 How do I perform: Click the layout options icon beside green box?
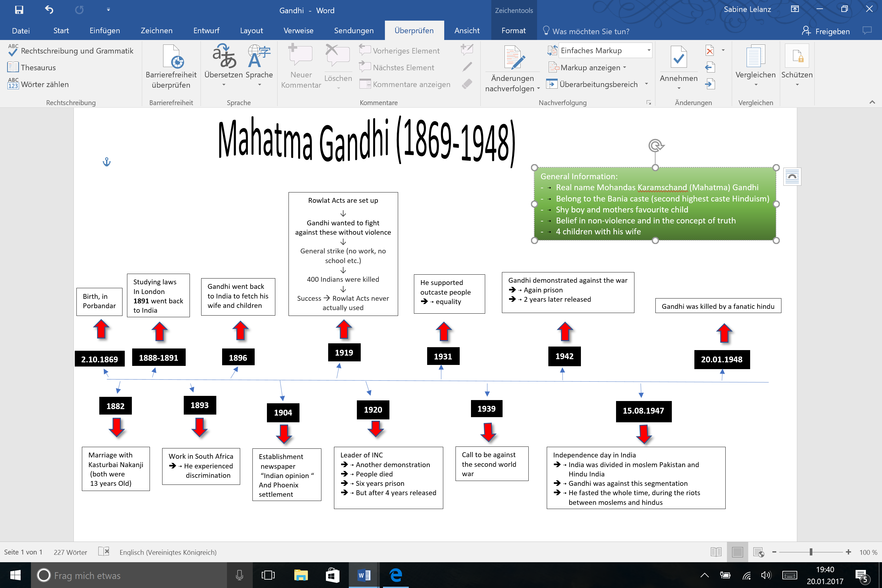792,177
